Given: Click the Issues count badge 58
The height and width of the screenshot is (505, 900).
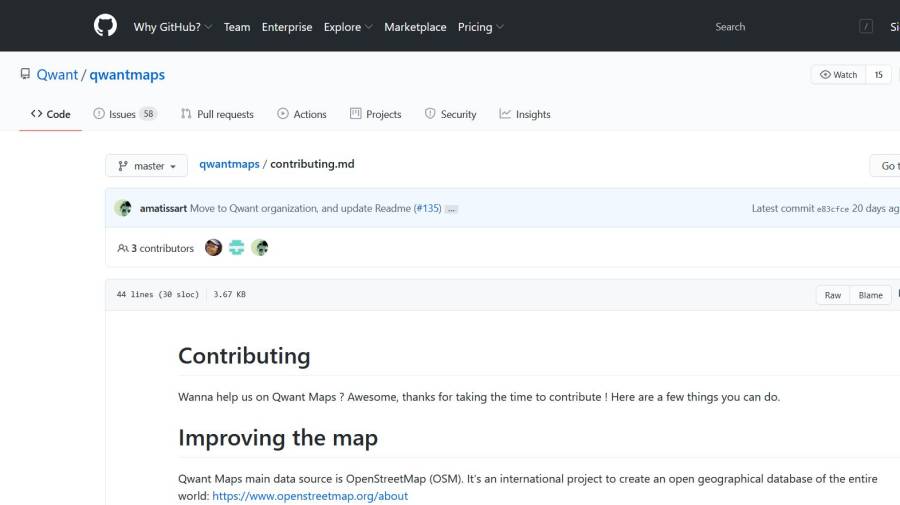Looking at the screenshot, I should (148, 114).
